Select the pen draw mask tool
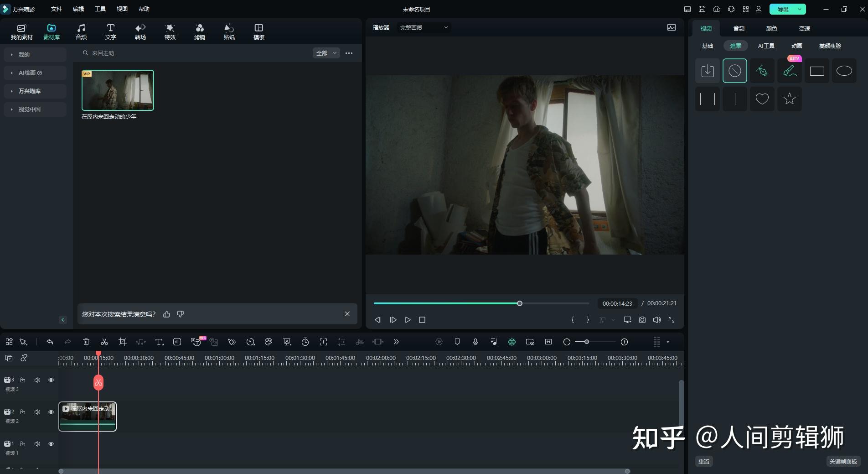 pos(762,71)
